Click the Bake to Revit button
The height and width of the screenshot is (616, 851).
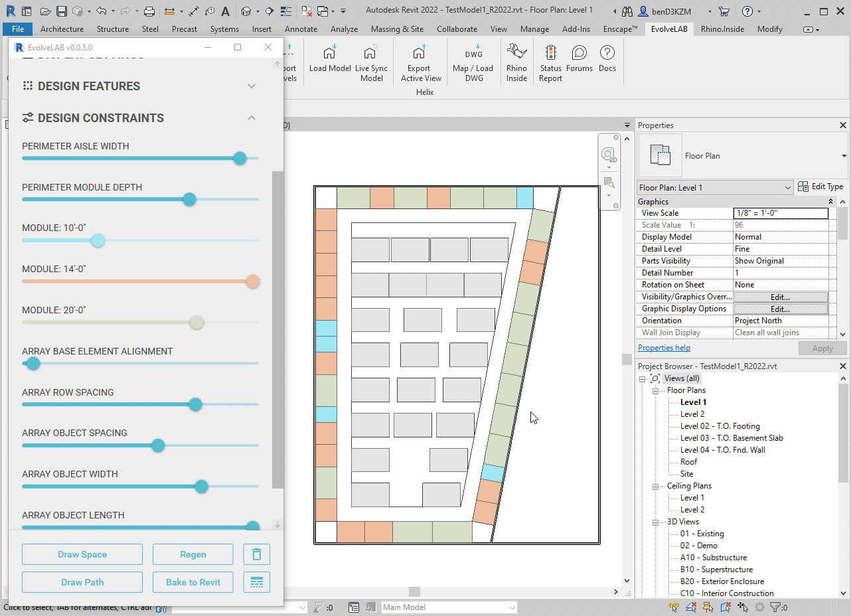pos(193,582)
